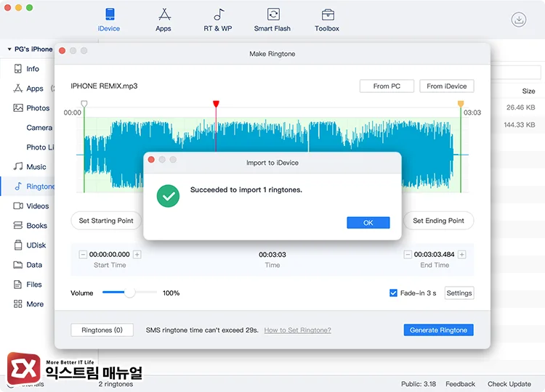Screen dimensions: 545x392
Task: Decrease end time with minus button
Action: click(408, 255)
